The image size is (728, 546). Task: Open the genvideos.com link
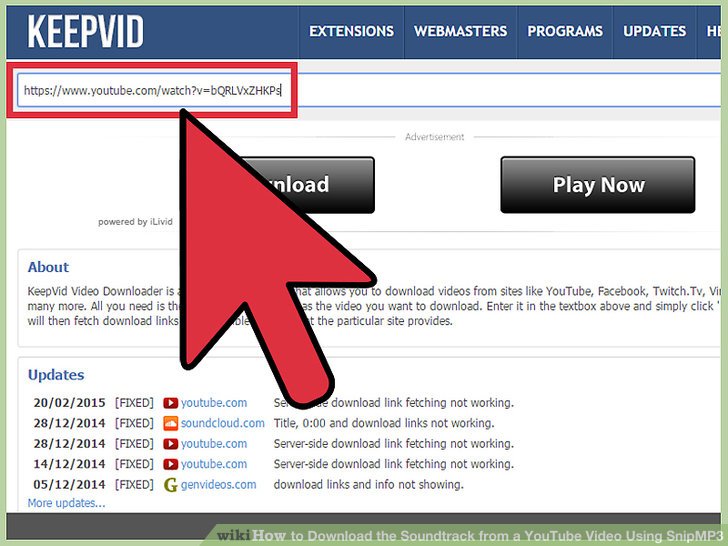[219, 485]
